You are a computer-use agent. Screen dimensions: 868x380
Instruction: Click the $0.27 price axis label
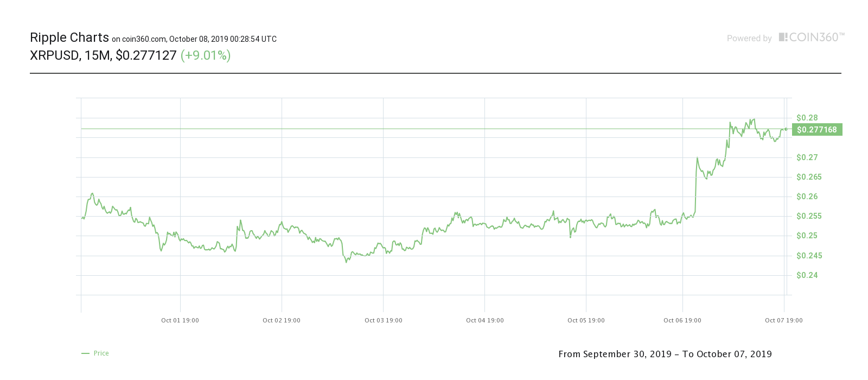click(x=807, y=157)
